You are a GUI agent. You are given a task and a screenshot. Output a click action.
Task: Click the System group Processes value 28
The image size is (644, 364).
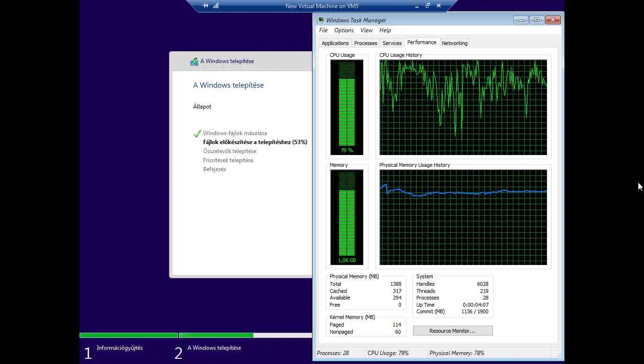[x=485, y=298]
